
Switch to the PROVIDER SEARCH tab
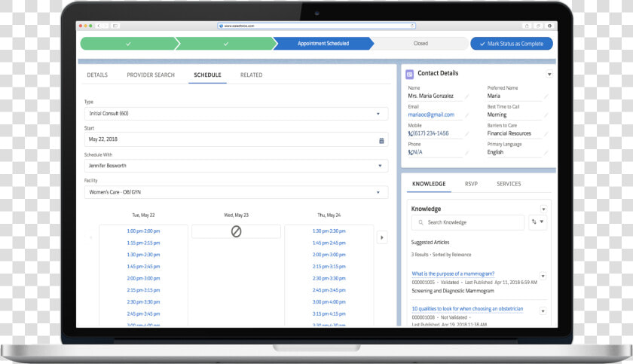[x=151, y=75]
